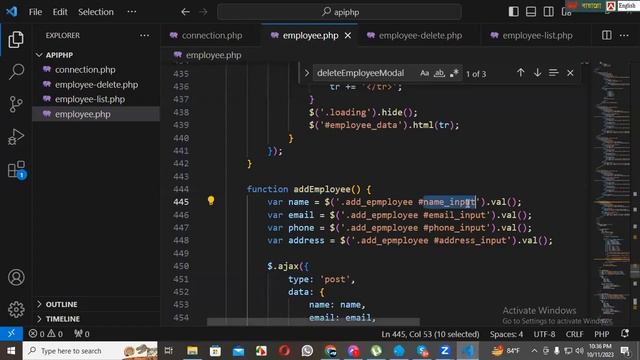Show errors and warnings in status bar
This screenshot has width=640, height=360.
(x=45, y=334)
